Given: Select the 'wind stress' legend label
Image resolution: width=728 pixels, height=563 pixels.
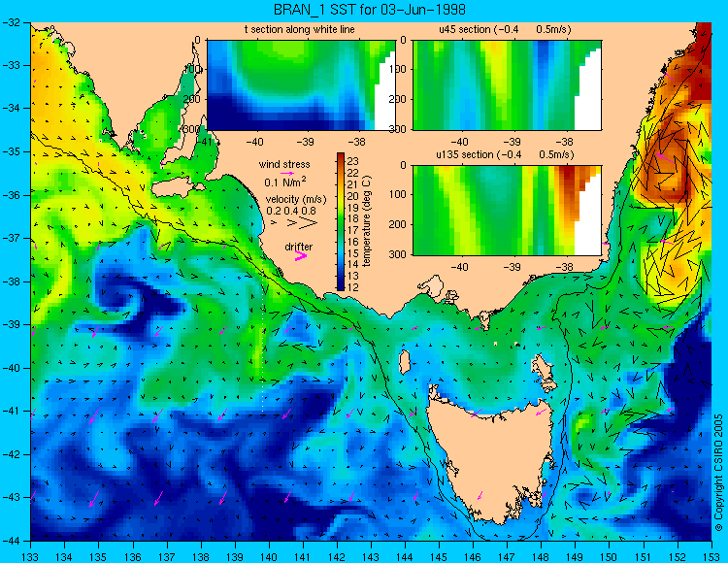Looking at the screenshot, I should tap(284, 164).
